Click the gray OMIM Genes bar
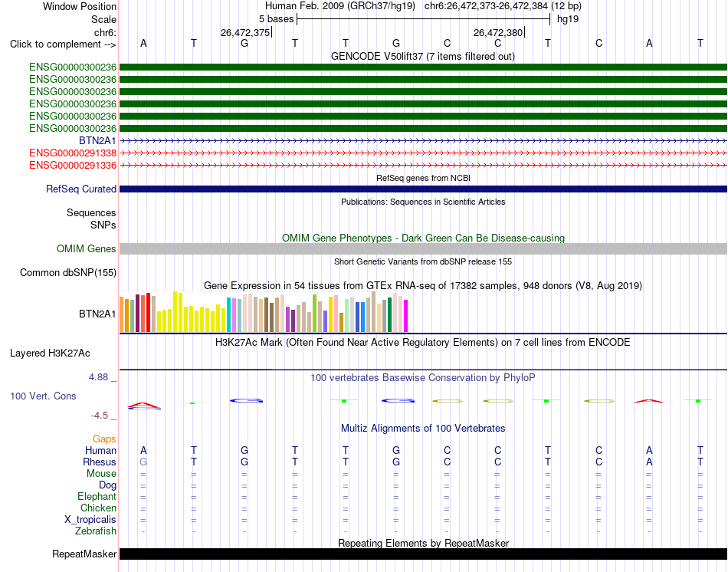 423,248
